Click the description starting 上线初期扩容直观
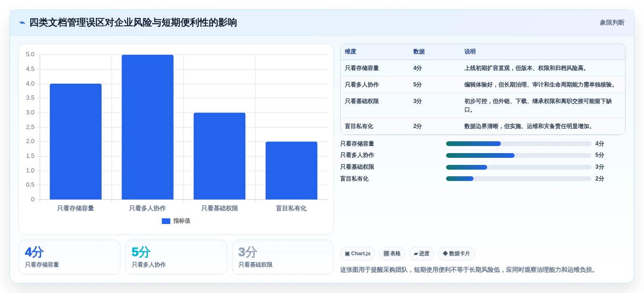 tap(526, 68)
